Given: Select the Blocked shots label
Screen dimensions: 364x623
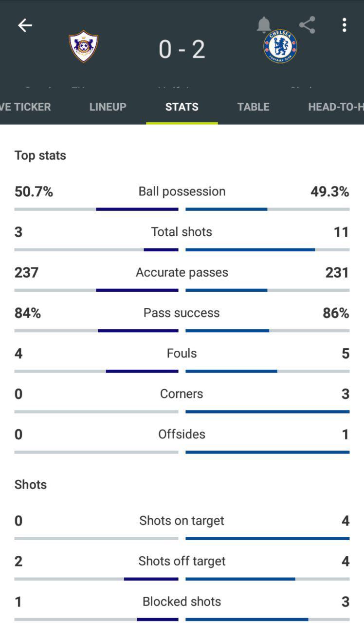Looking at the screenshot, I should (182, 602).
